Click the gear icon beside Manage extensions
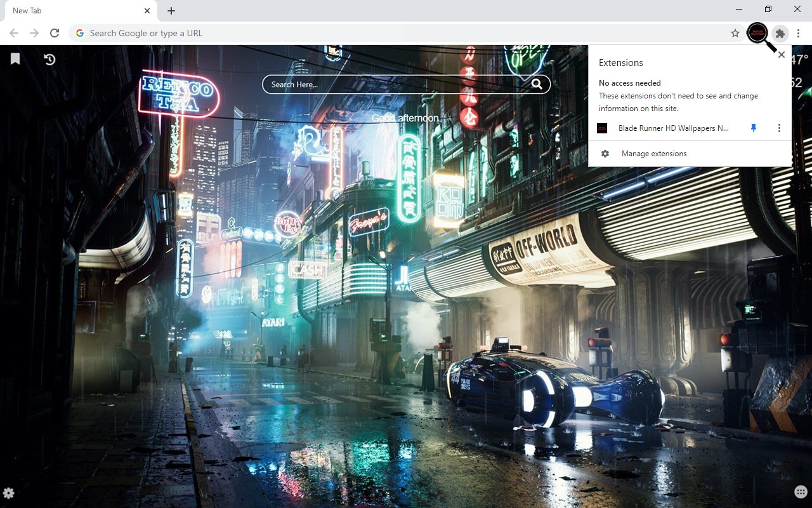The image size is (812, 508). (x=605, y=154)
